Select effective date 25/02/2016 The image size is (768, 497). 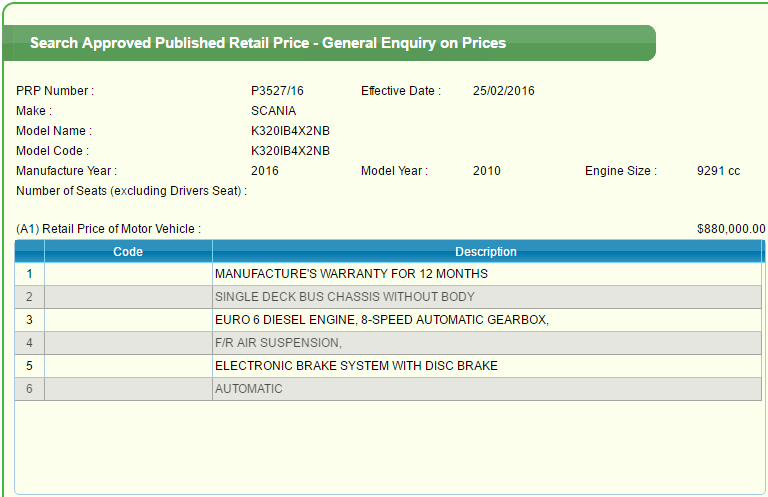coord(504,91)
